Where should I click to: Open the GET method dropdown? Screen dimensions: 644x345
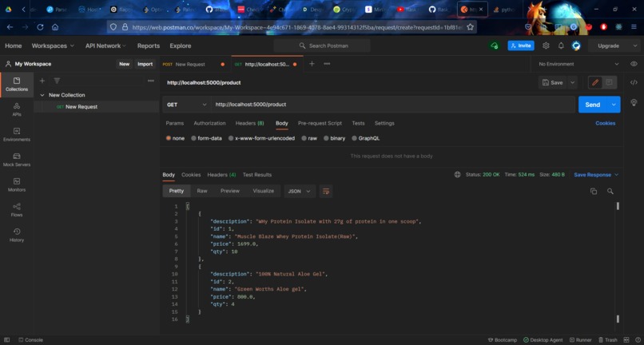click(187, 105)
